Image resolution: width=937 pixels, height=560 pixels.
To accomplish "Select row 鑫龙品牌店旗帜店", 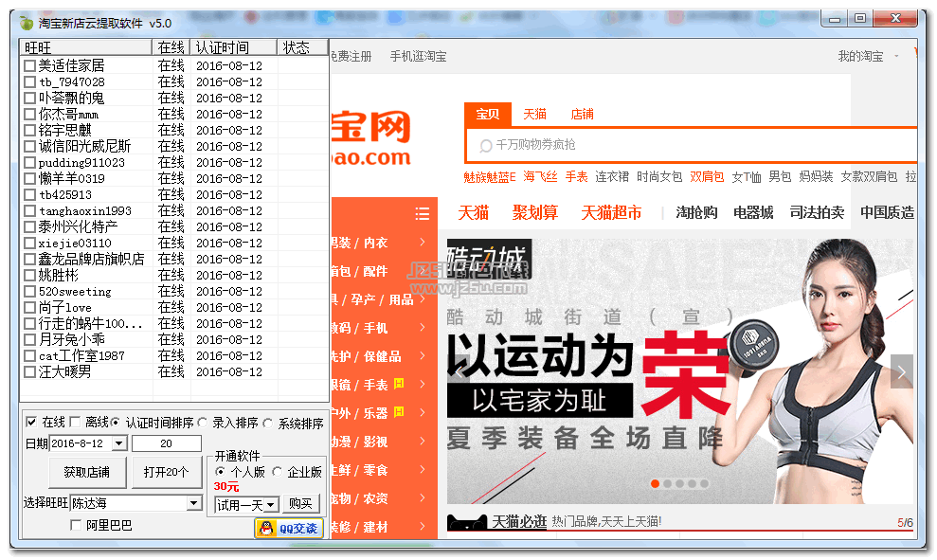I will pyautogui.click(x=174, y=260).
